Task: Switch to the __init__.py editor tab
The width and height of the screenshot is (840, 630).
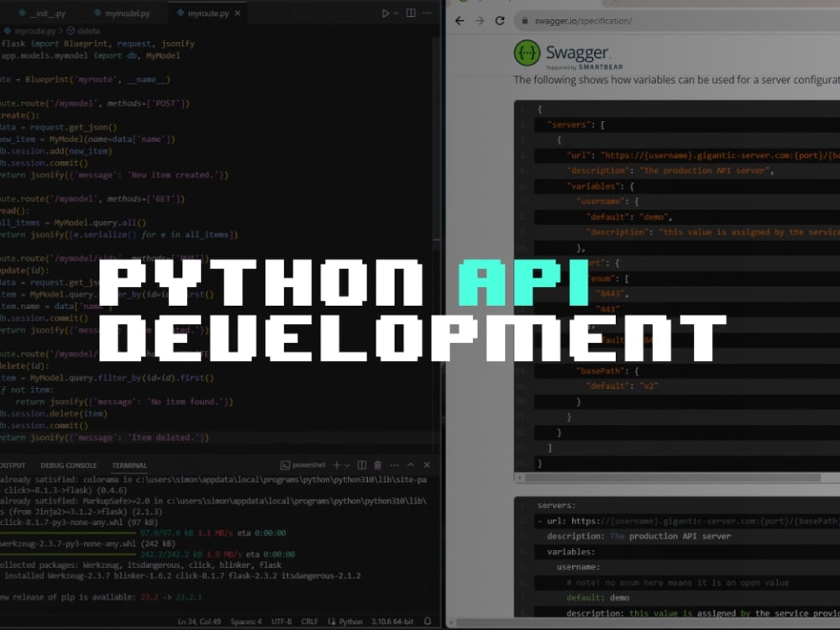Action: (42, 13)
